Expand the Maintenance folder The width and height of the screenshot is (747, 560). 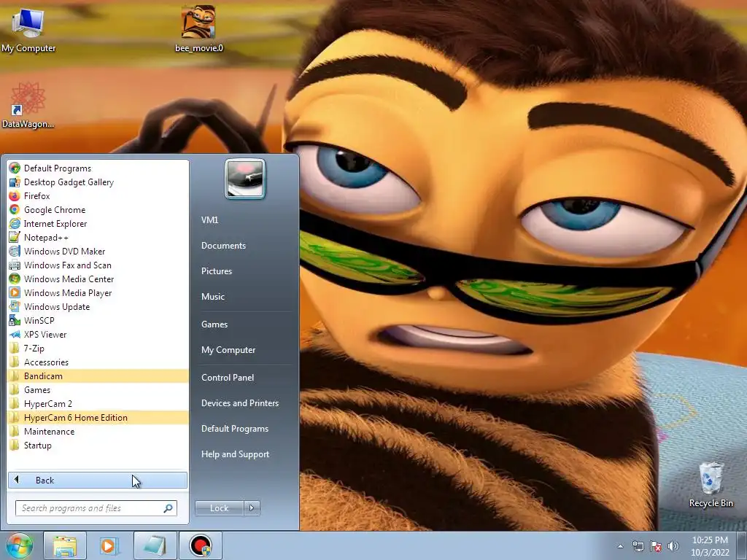(98, 431)
